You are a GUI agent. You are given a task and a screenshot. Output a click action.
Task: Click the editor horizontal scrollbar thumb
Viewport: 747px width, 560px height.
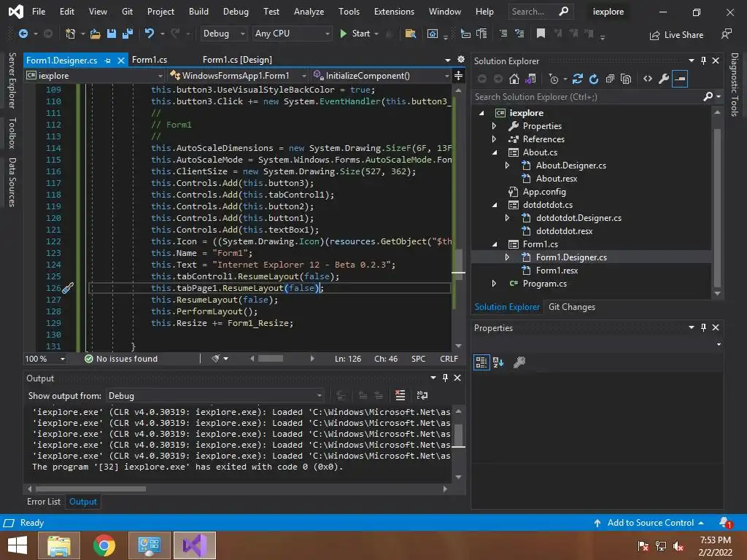pos(270,359)
